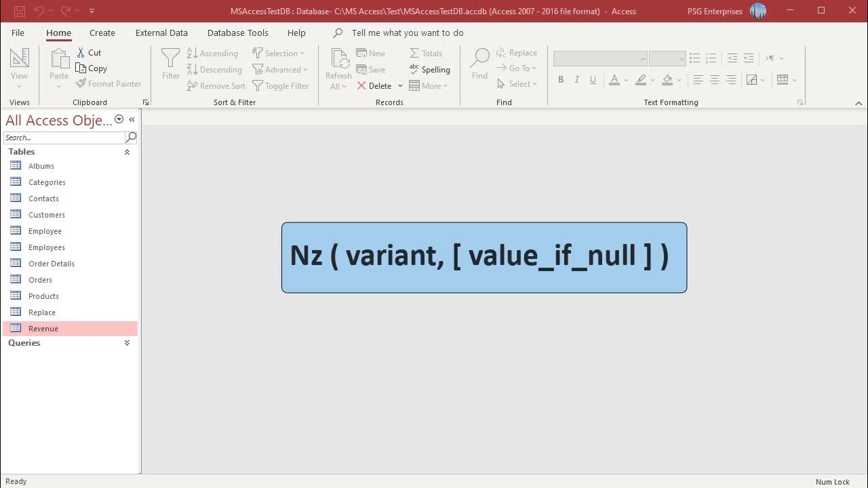
Task: Click the Delete record button
Action: [x=374, y=86]
